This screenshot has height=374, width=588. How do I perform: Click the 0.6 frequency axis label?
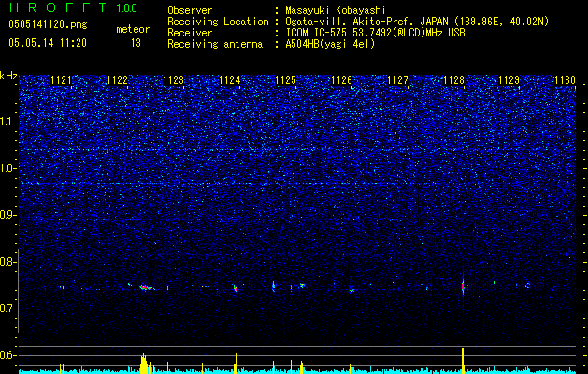pos(7,355)
